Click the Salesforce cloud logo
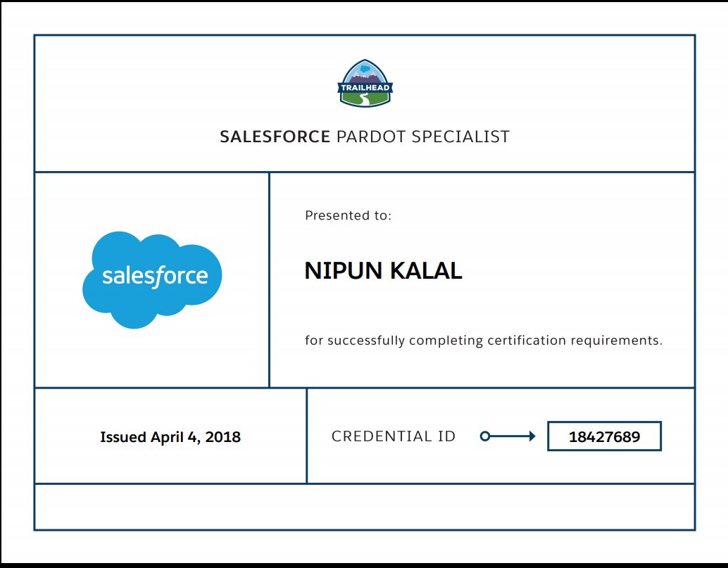This screenshot has width=728, height=568. (x=152, y=280)
